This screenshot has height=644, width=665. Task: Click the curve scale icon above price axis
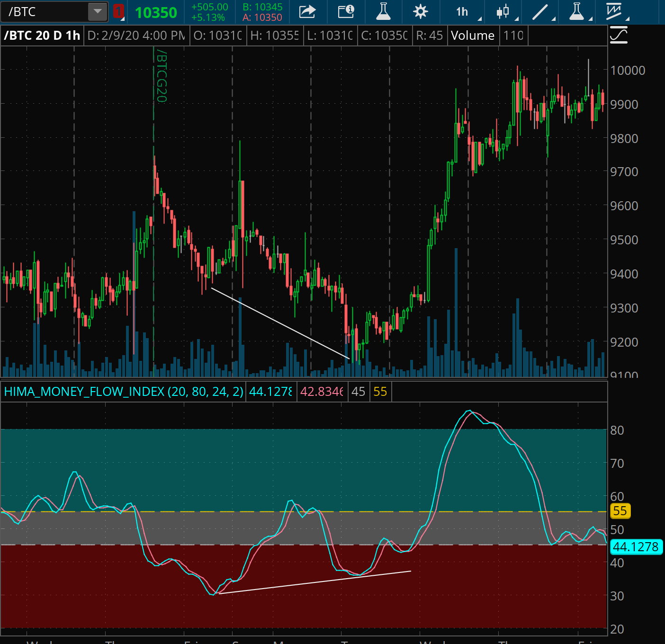coord(619,36)
